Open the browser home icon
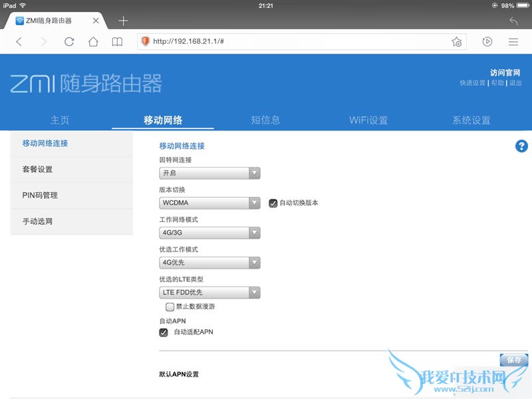This screenshot has width=532, height=399. tap(93, 42)
